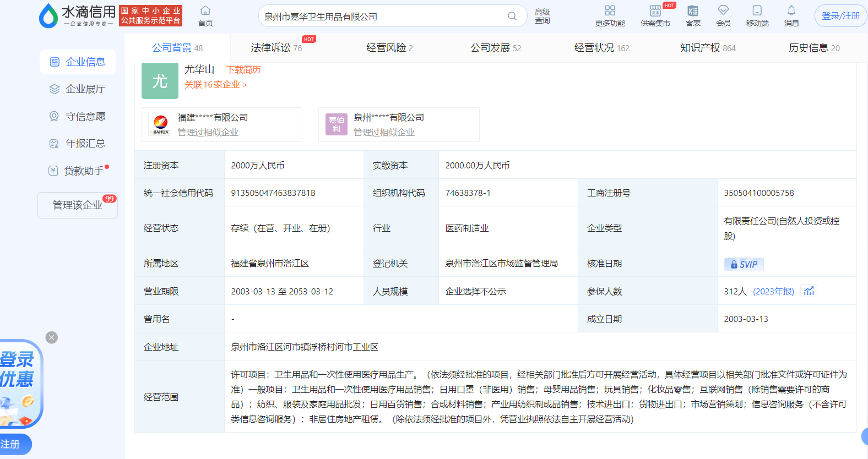Click 营业期限 date range value
868x459 pixels.
click(282, 291)
